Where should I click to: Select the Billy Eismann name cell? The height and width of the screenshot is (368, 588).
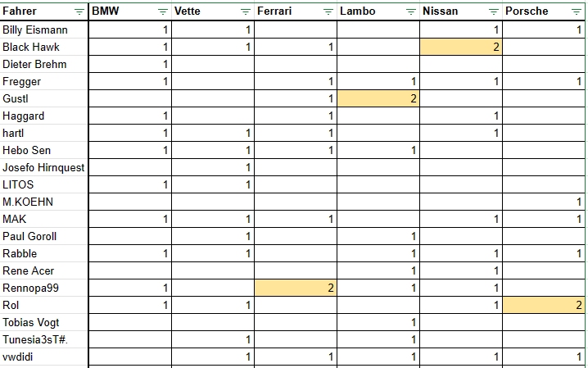click(43, 30)
